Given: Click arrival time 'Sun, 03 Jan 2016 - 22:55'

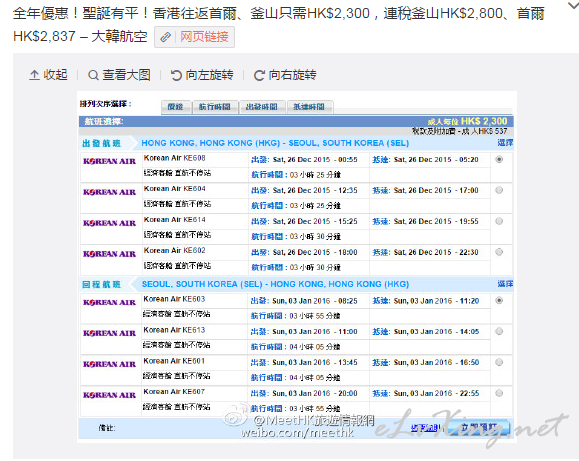Looking at the screenshot, I should coord(436,393).
